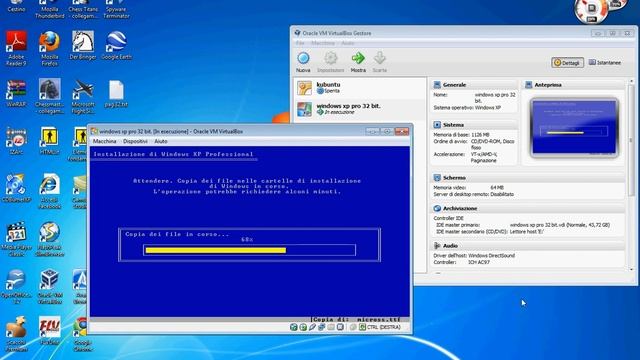The image size is (640, 360).
Task: Open File menu in VirtualBox Gestore
Action: 300,43
